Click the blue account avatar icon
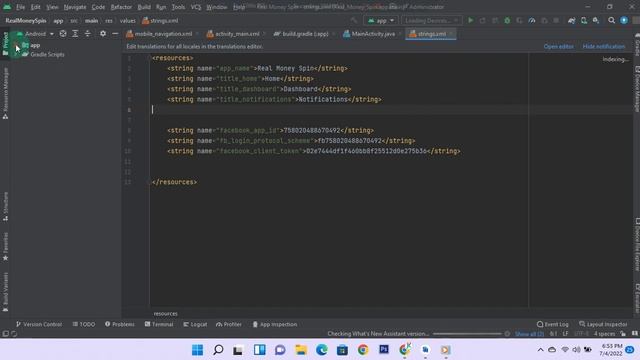 click(x=624, y=20)
